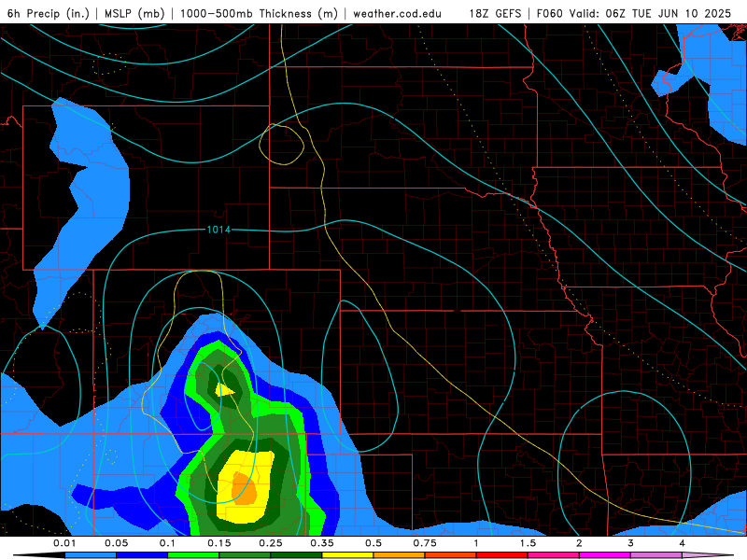Image resolution: width=747 pixels, height=560 pixels.
Task: Select the "1000-500mb Thickness (m)" title text
Action: click(259, 13)
